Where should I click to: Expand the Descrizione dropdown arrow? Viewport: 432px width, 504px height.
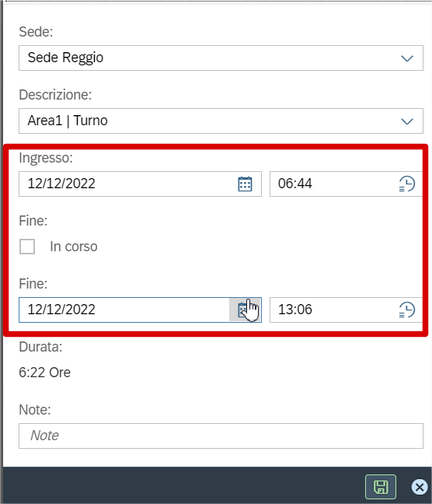tap(407, 121)
